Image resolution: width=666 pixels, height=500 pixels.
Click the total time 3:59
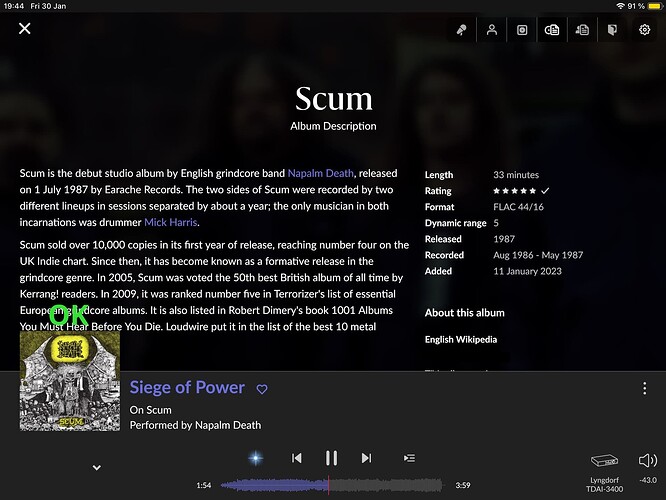463,485
